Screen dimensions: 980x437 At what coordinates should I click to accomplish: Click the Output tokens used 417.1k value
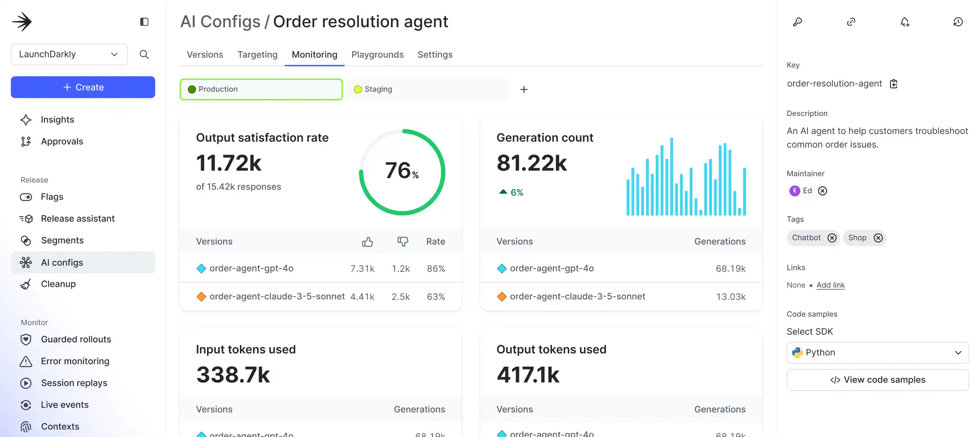coord(528,375)
